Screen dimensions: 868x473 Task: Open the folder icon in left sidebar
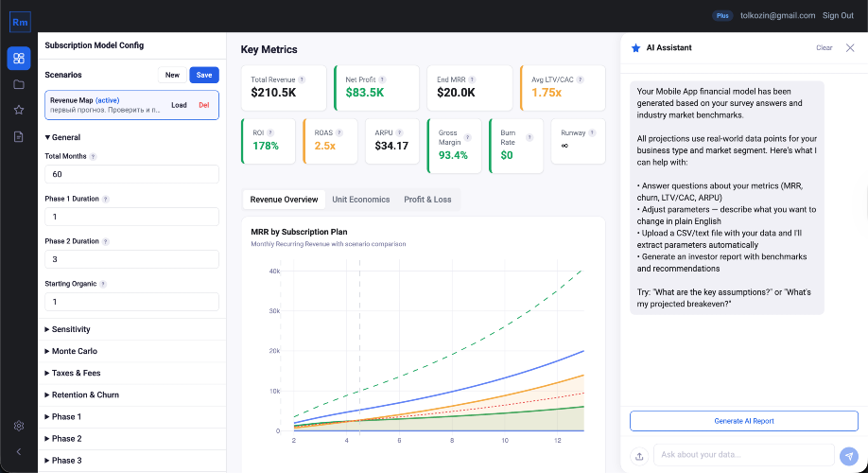(18, 84)
